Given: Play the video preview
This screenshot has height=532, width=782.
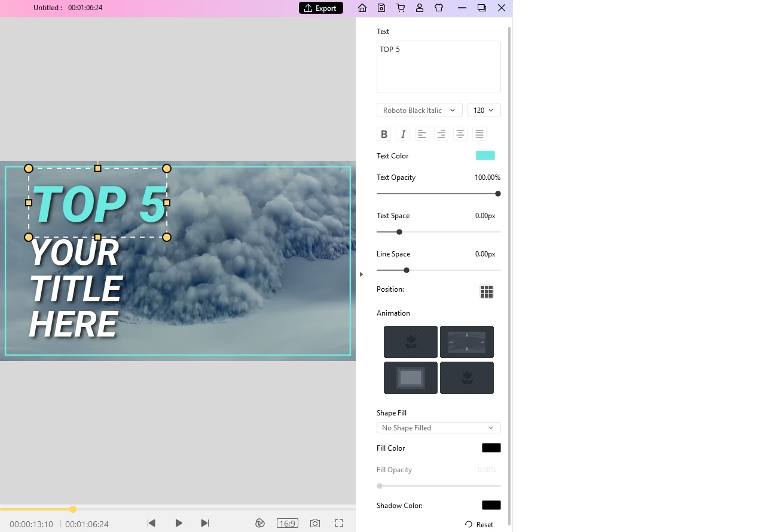Looking at the screenshot, I should pos(179,523).
